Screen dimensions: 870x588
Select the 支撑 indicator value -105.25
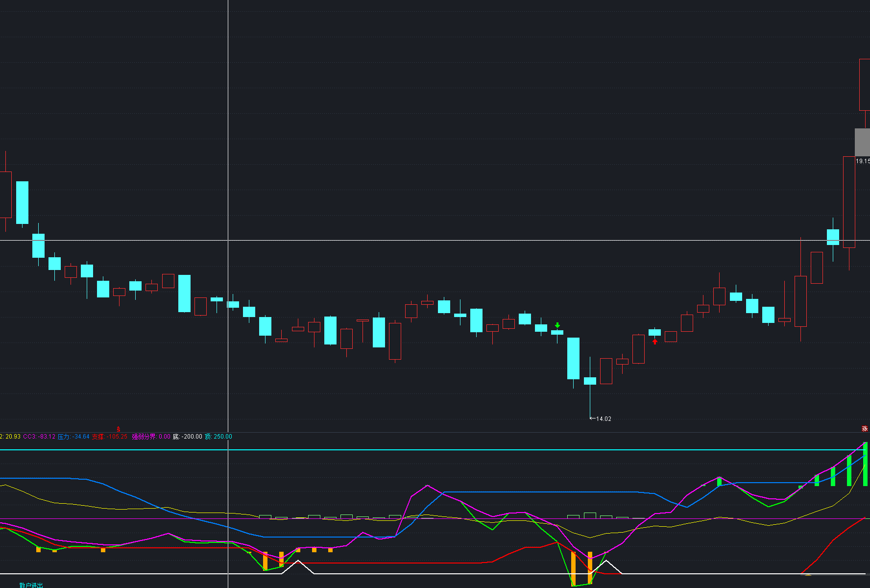click(x=110, y=437)
